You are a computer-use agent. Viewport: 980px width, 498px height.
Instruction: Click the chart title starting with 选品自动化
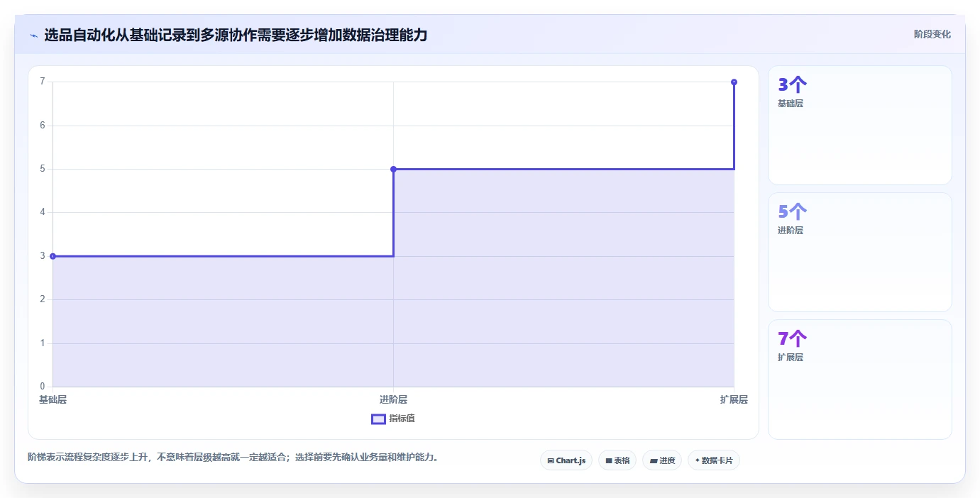point(236,35)
